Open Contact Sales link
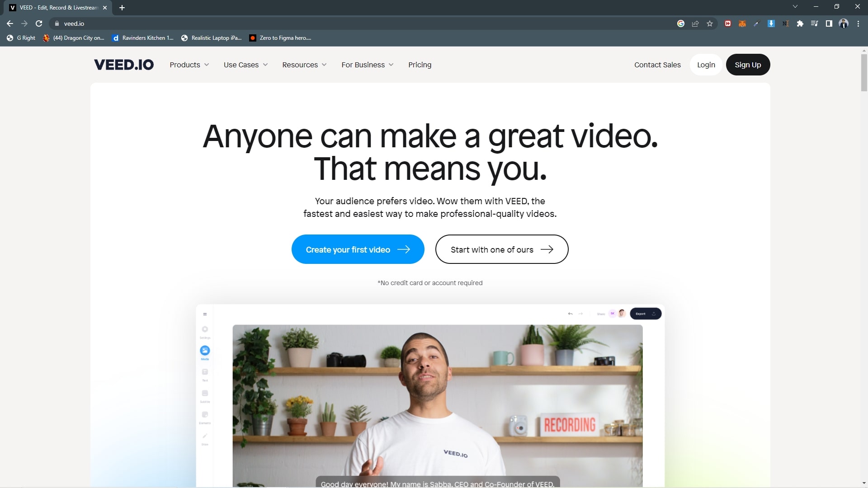This screenshot has height=488, width=868. (657, 65)
